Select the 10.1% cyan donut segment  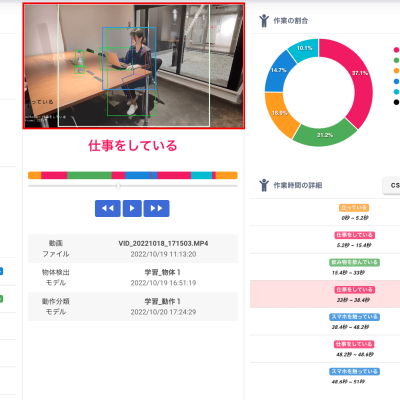(x=304, y=49)
